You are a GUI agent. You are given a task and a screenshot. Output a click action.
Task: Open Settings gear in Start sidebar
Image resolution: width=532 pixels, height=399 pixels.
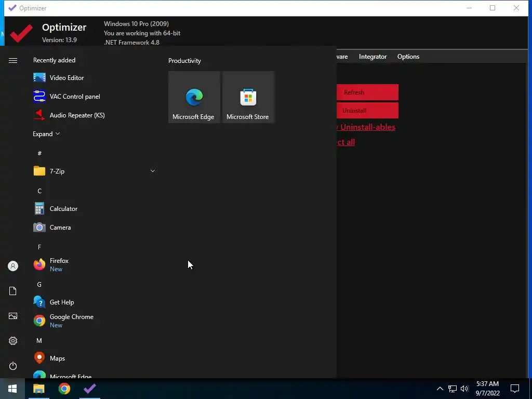[x=13, y=341]
